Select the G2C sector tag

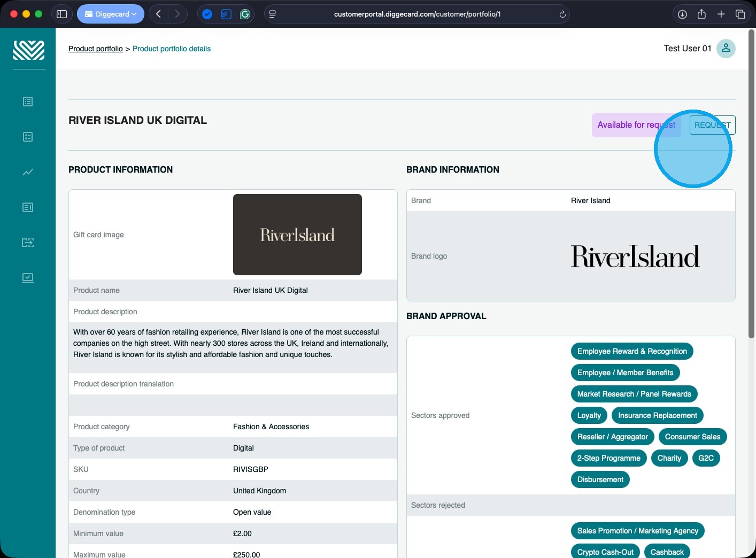click(706, 458)
